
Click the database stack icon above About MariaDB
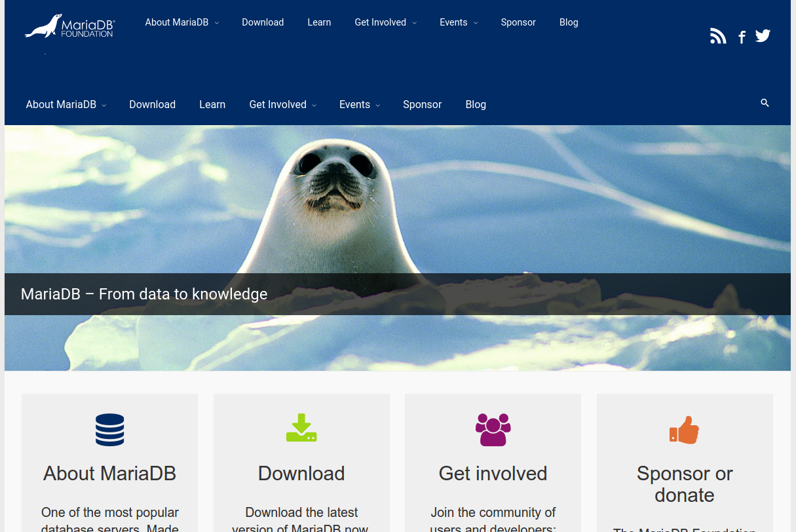click(x=110, y=430)
